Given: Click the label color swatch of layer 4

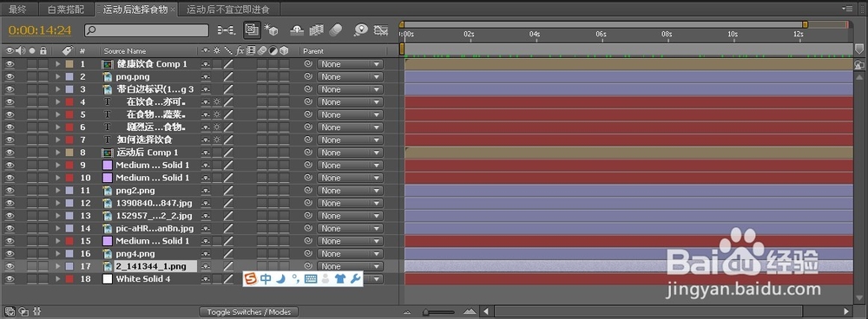Looking at the screenshot, I should pos(69,101).
